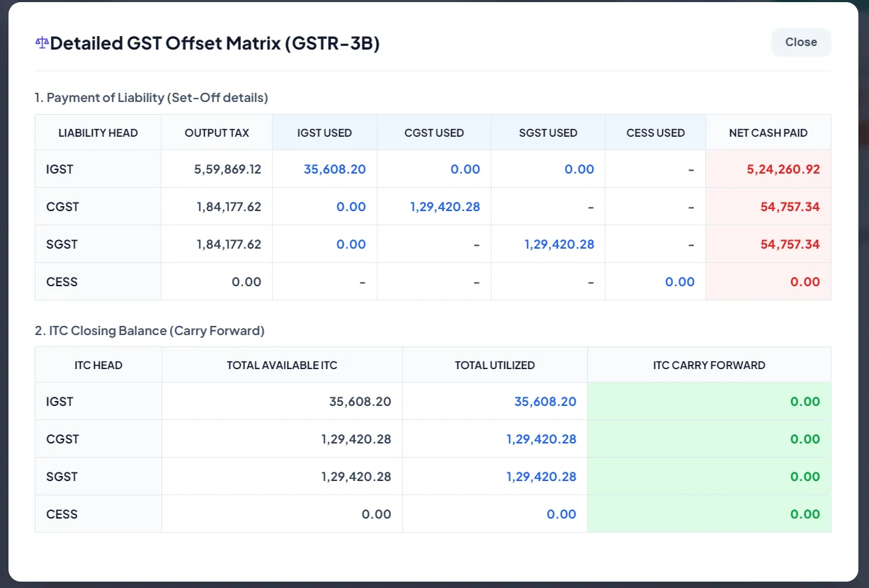Click the CESS output tax value 0.00
This screenshot has width=869, height=588.
246,282
